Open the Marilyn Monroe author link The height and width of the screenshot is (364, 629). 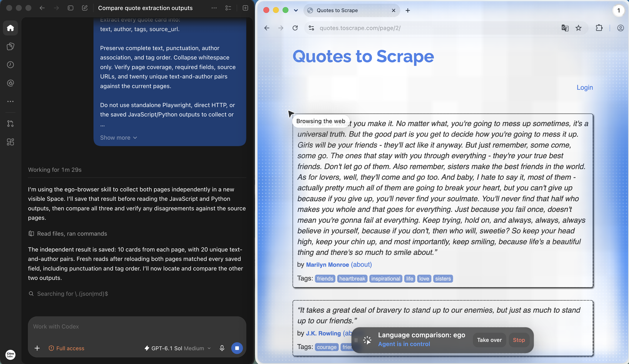[x=327, y=265]
